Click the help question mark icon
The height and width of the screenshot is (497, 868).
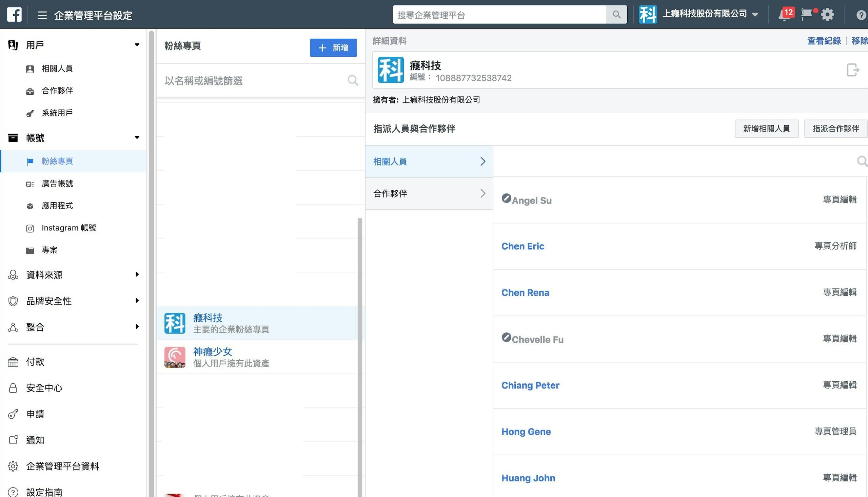pyautogui.click(x=861, y=15)
